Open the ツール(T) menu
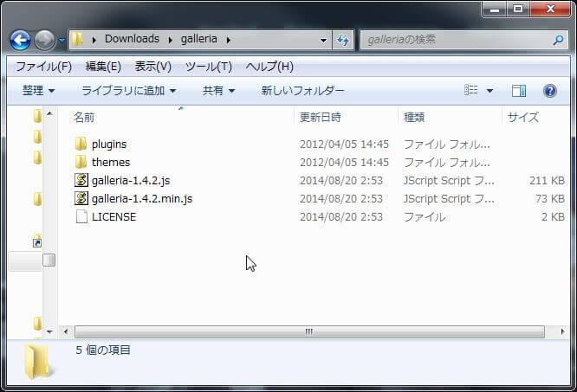577x392 pixels. point(208,67)
